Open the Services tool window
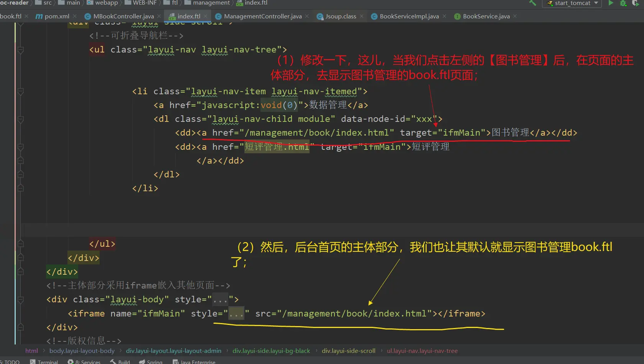 point(84,362)
